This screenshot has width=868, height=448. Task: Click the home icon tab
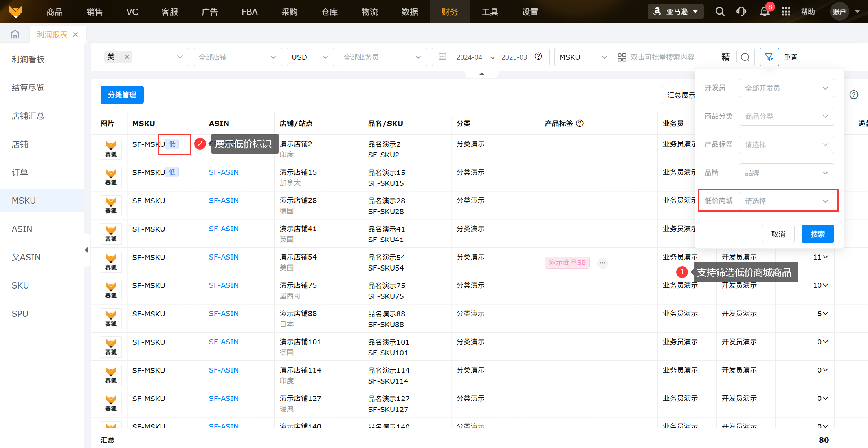(x=15, y=35)
